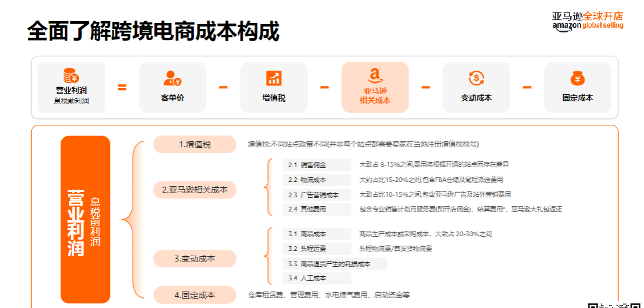
Task: Select the 增值税 card in top row
Action: pyautogui.click(x=274, y=87)
